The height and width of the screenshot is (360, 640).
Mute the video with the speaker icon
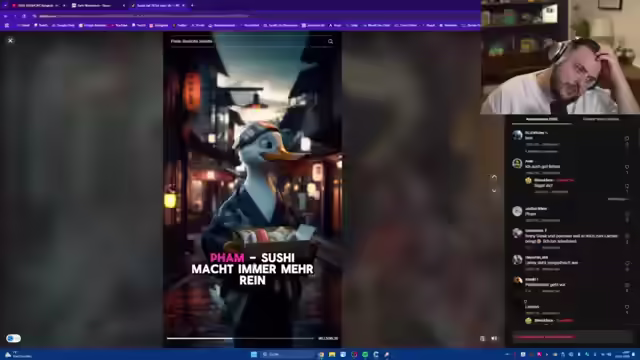(x=494, y=338)
